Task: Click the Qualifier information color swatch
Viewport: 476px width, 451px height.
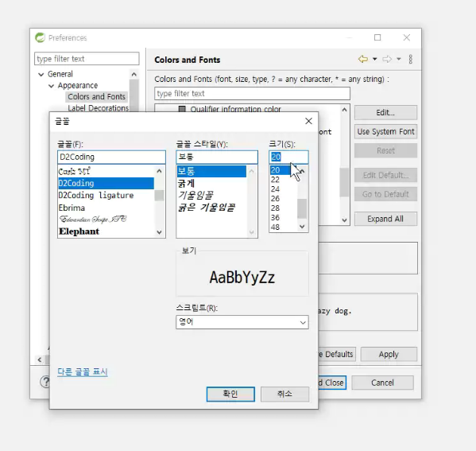Action: [x=182, y=109]
